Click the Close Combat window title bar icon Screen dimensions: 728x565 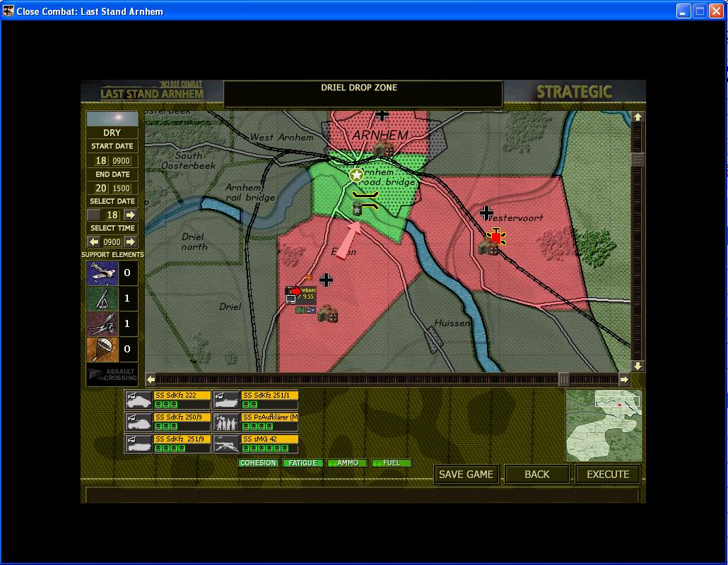(8, 11)
